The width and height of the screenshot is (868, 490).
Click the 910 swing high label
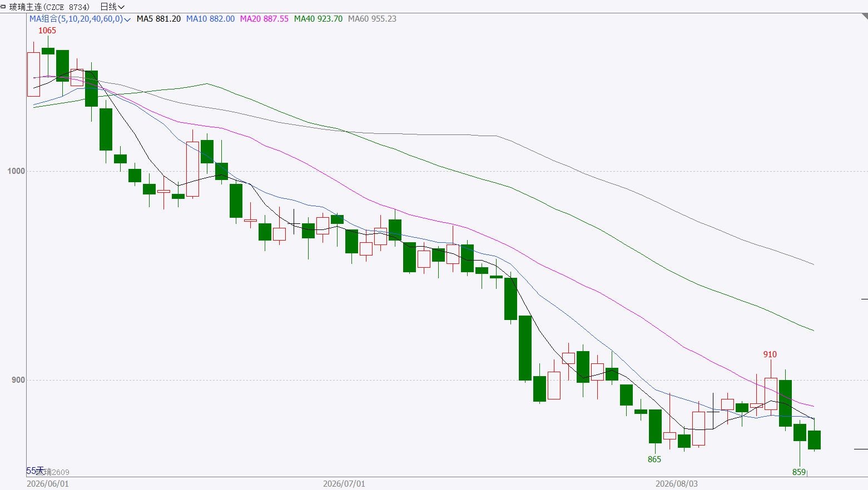tap(770, 354)
